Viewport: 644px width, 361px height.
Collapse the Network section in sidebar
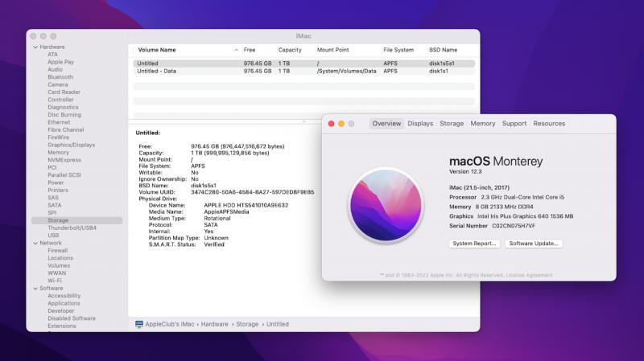pyautogui.click(x=35, y=244)
